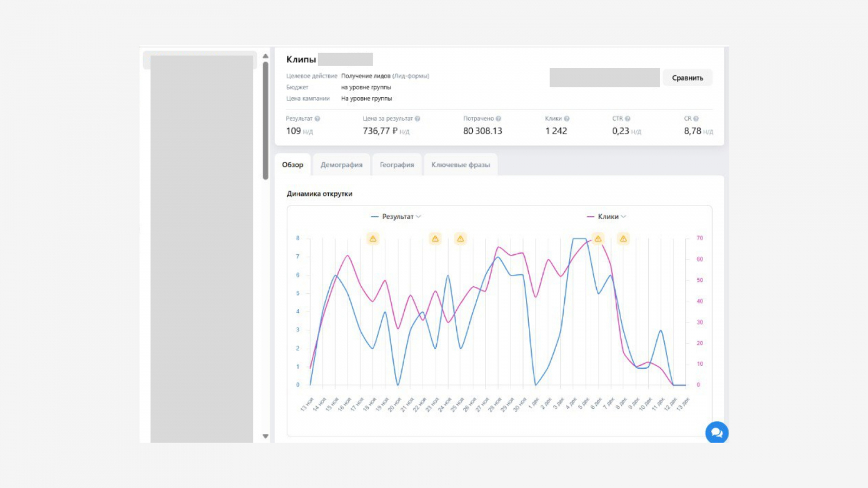Switch to the География tab
Screen dimensions: 868x488
coord(397,165)
